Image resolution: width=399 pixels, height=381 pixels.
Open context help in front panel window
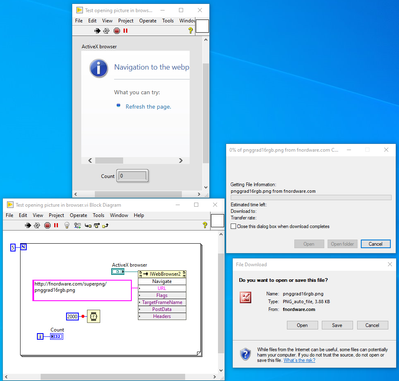(x=190, y=31)
